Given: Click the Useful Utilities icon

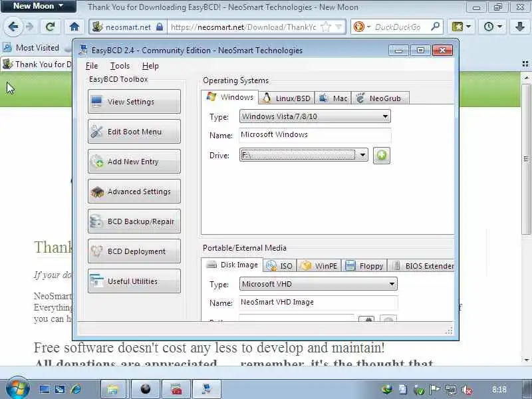Looking at the screenshot, I should [97, 281].
